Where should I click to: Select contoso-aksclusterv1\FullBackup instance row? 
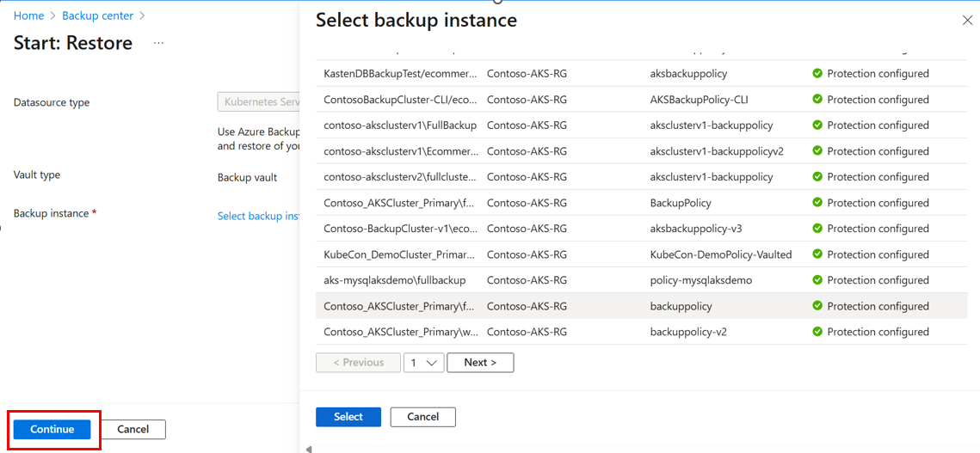pos(400,125)
